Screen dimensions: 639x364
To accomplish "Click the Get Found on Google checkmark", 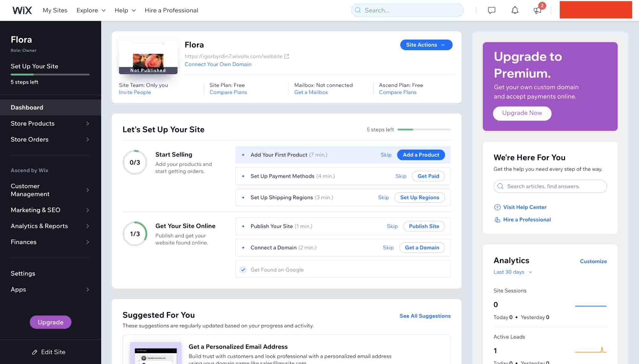I will [x=243, y=270].
